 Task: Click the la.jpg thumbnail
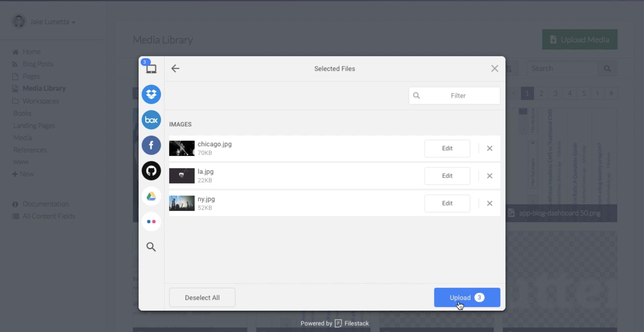[182, 176]
